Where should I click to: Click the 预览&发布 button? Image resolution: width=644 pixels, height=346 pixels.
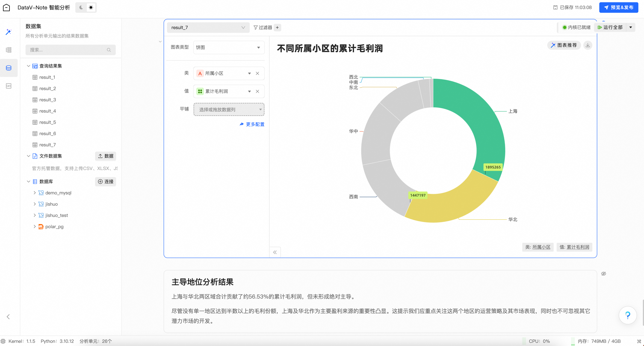[x=618, y=8]
